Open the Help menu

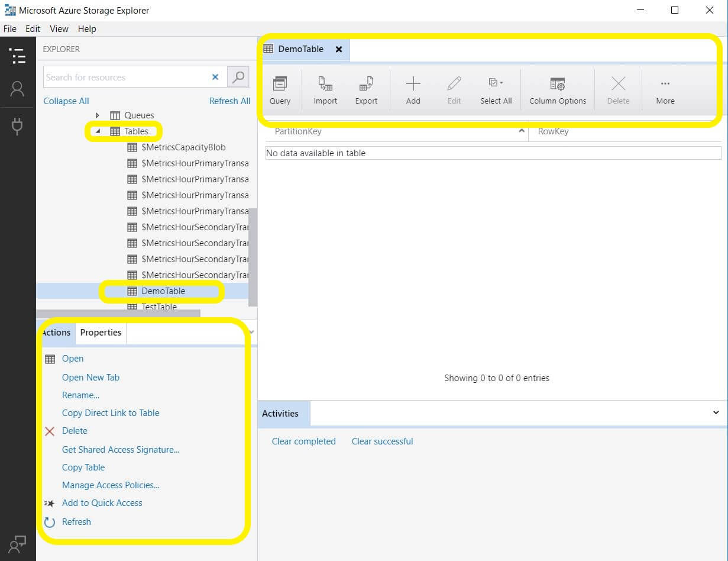point(87,28)
